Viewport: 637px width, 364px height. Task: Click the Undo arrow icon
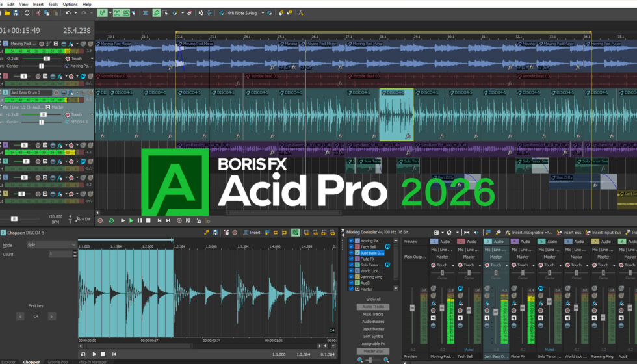click(68, 13)
